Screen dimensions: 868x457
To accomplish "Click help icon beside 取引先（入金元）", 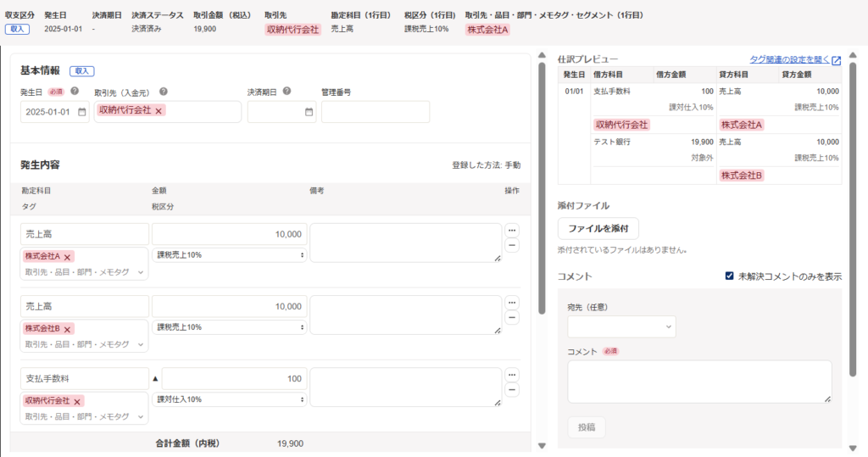I will click(164, 92).
